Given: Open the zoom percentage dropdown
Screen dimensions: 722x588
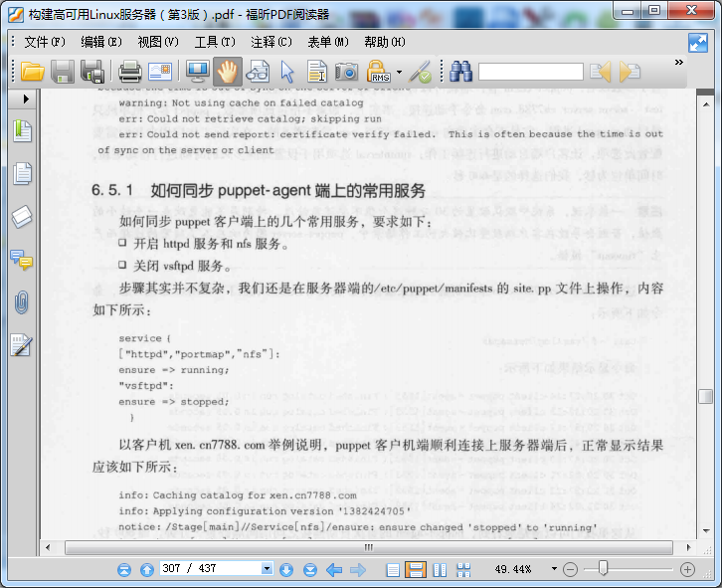Looking at the screenshot, I should [554, 569].
